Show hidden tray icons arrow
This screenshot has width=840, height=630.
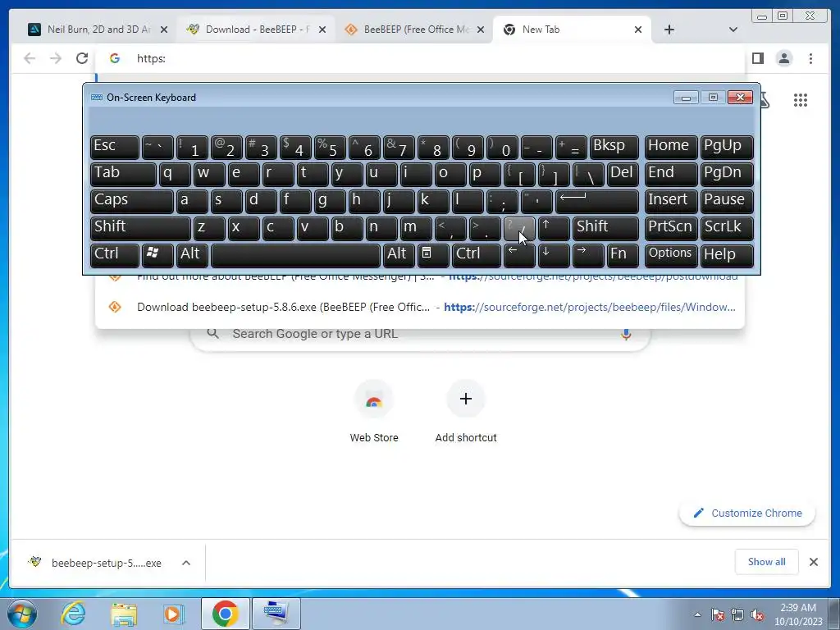tap(697, 614)
